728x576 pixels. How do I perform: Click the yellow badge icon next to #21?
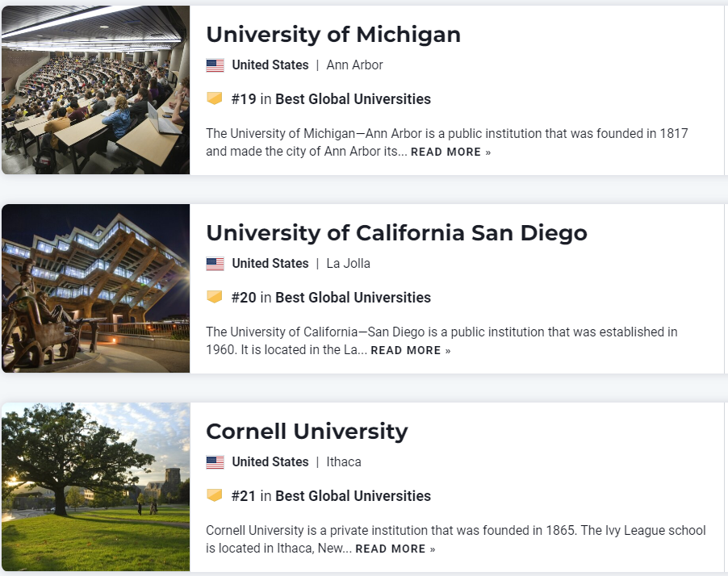215,495
